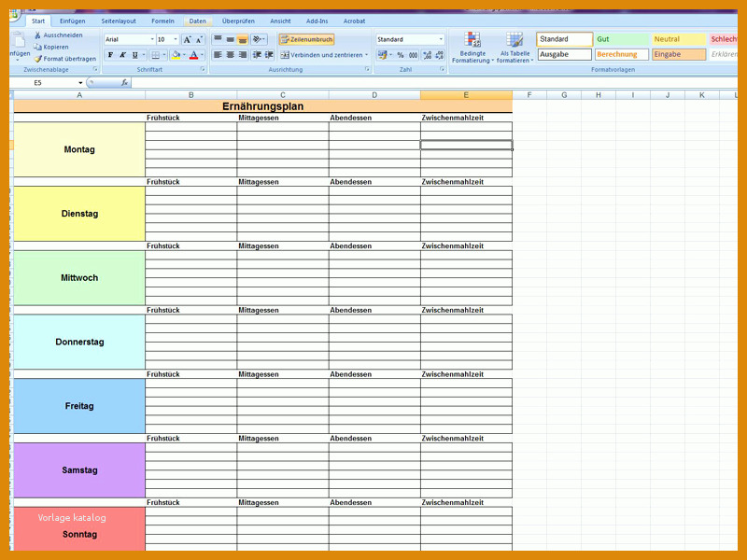Switch to the Daten tab
747x560 pixels.
point(197,21)
